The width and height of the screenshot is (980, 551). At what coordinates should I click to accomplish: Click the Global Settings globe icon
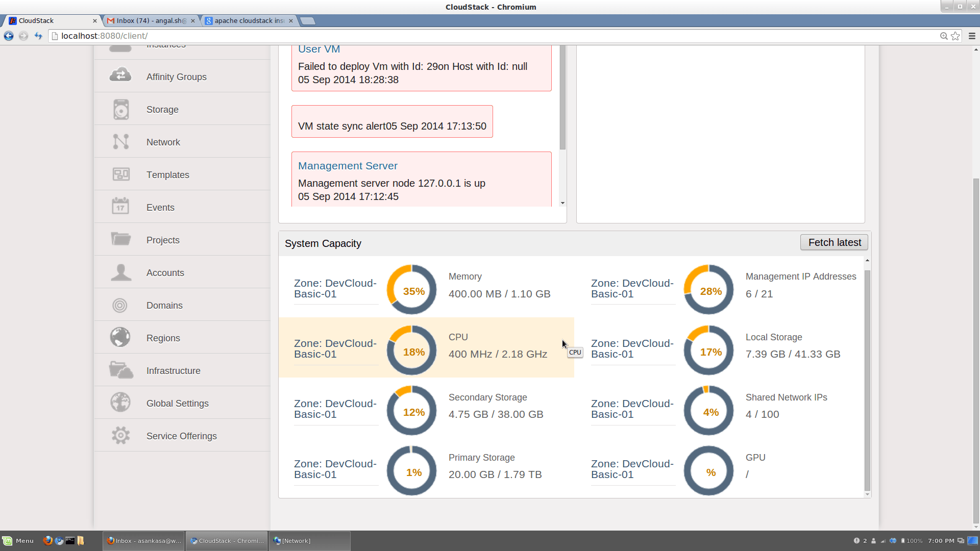[120, 403]
